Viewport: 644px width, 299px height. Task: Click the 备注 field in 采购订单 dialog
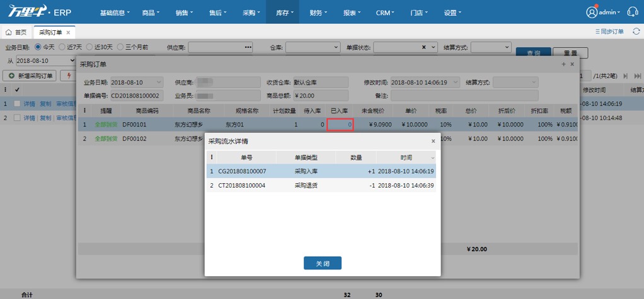point(464,96)
